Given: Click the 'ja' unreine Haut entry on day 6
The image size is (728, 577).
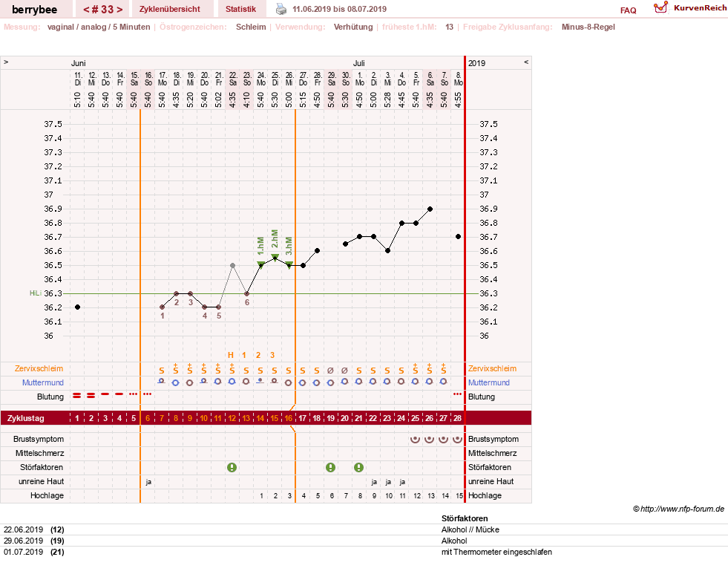Looking at the screenshot, I should (148, 482).
